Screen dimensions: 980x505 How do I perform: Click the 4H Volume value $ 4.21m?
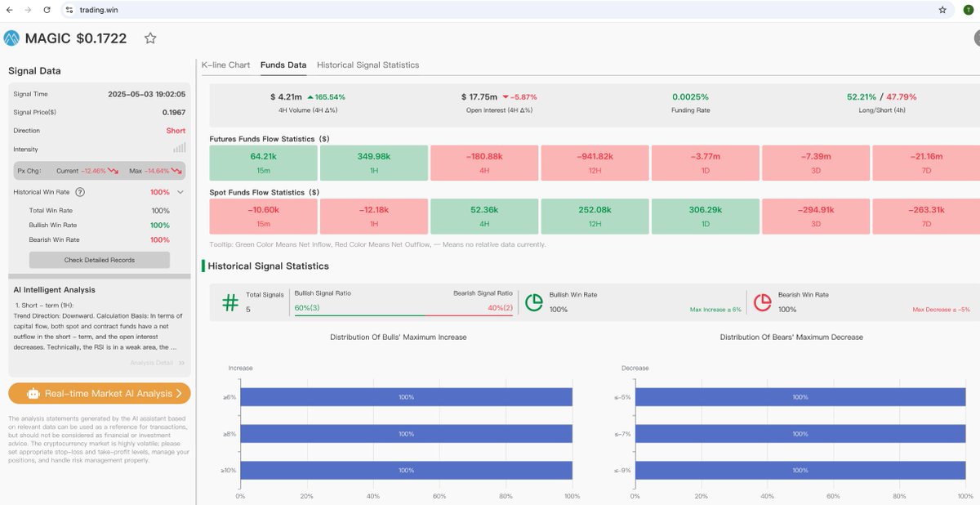pyautogui.click(x=286, y=96)
